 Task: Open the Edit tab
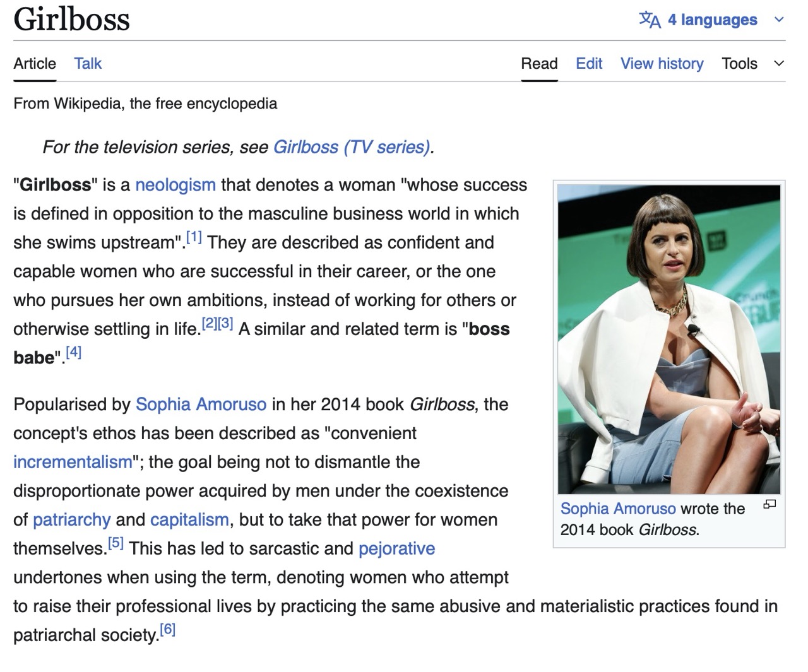click(589, 64)
